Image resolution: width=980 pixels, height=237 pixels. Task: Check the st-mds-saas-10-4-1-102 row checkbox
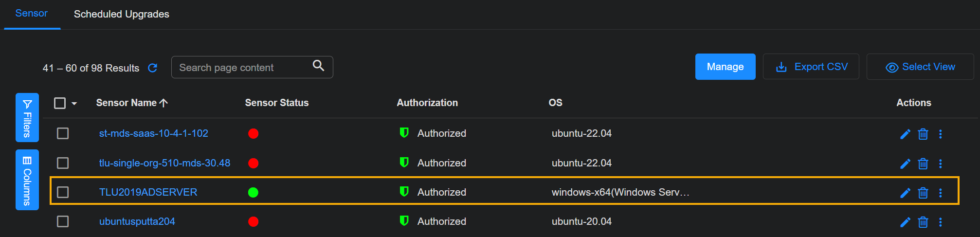pyautogui.click(x=63, y=133)
